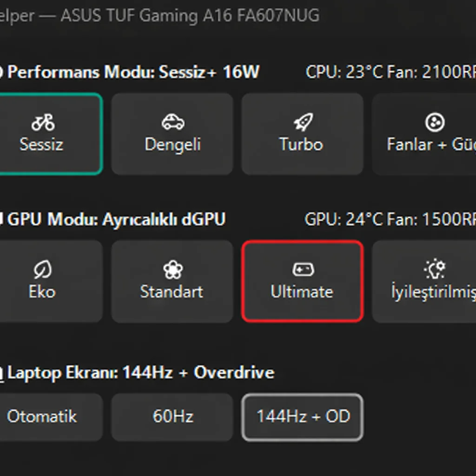The height and width of the screenshot is (476, 476).
Task: Switch screen refresh to Otomatik
Action: point(42,416)
